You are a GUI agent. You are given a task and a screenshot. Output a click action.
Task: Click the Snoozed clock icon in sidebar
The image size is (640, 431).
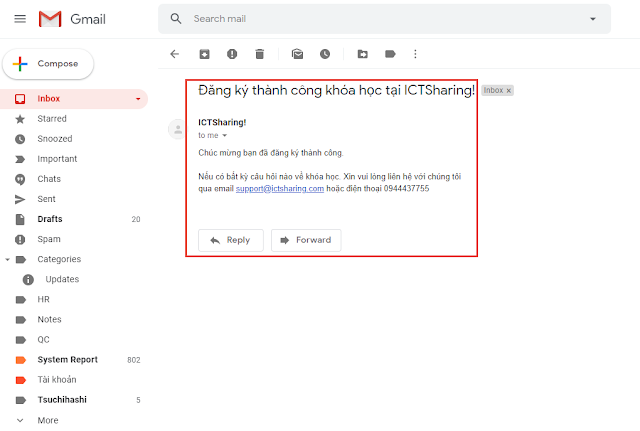coord(20,139)
